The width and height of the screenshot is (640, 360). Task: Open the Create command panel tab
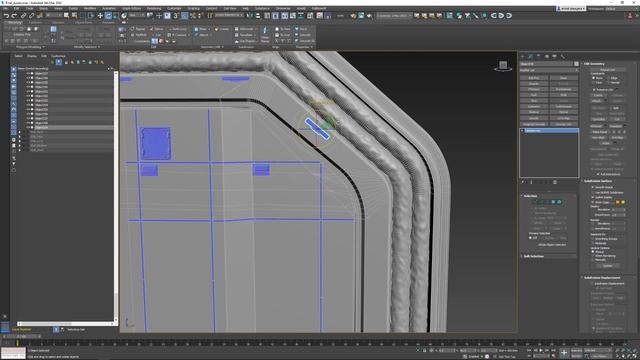(x=523, y=56)
